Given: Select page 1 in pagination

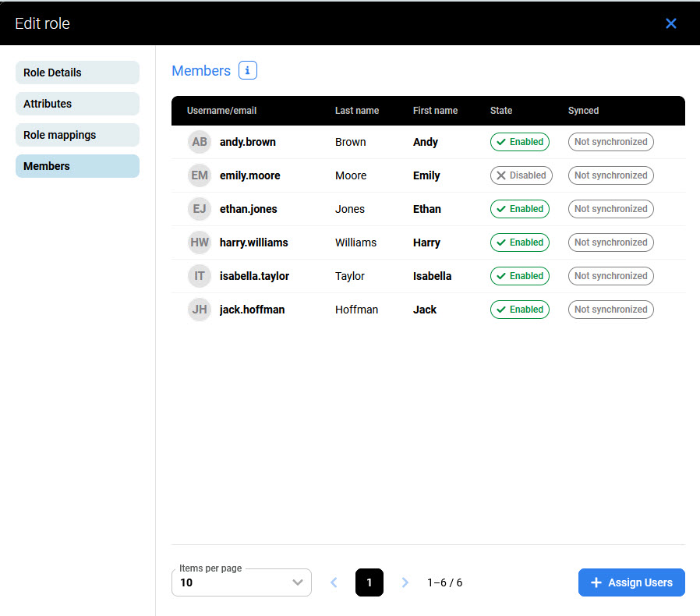Looking at the screenshot, I should [369, 582].
